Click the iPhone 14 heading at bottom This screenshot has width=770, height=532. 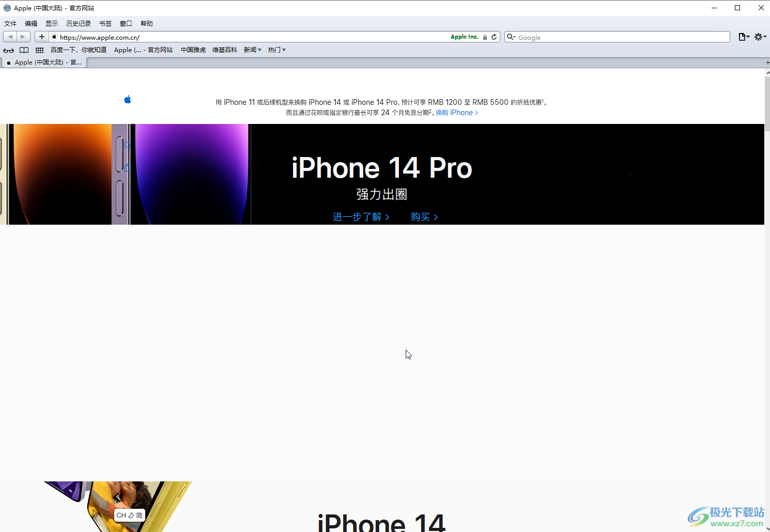click(x=381, y=523)
